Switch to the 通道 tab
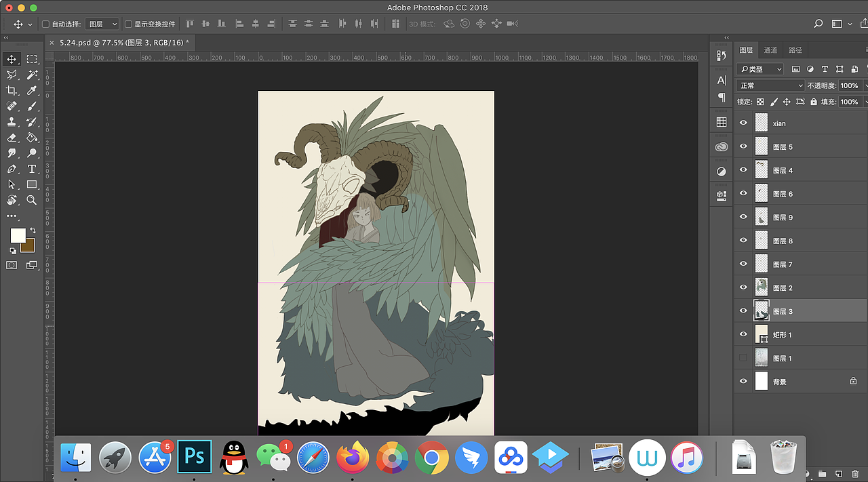This screenshot has height=482, width=868. point(770,50)
